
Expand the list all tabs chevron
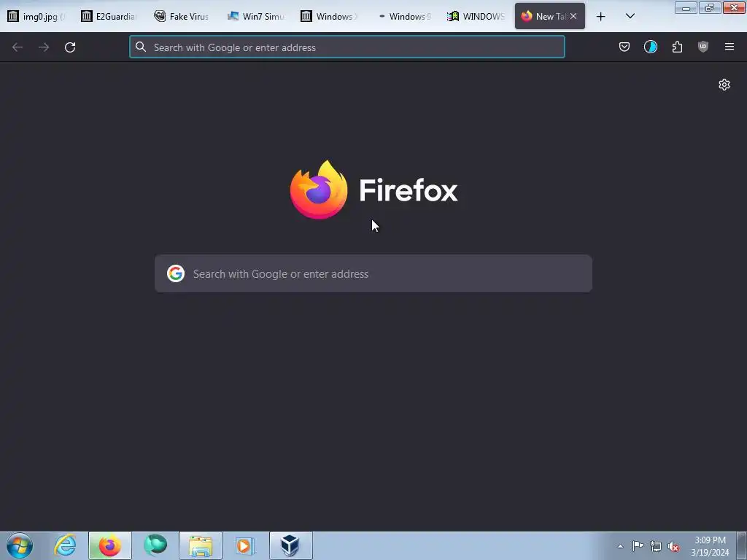630,16
